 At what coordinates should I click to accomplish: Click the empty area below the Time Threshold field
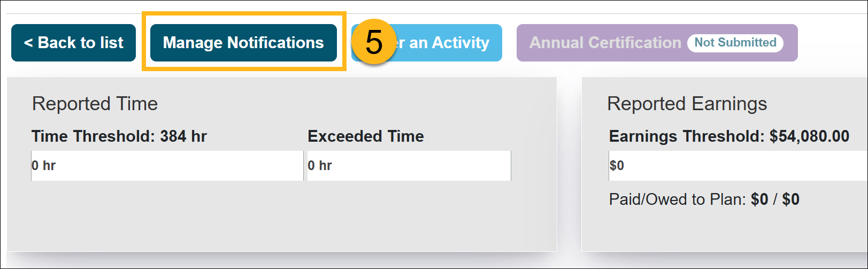coord(167,214)
